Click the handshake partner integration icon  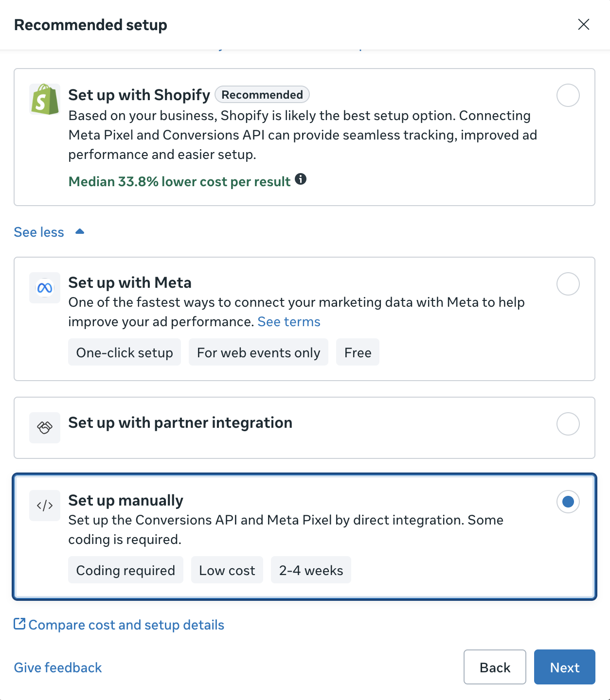[45, 428]
